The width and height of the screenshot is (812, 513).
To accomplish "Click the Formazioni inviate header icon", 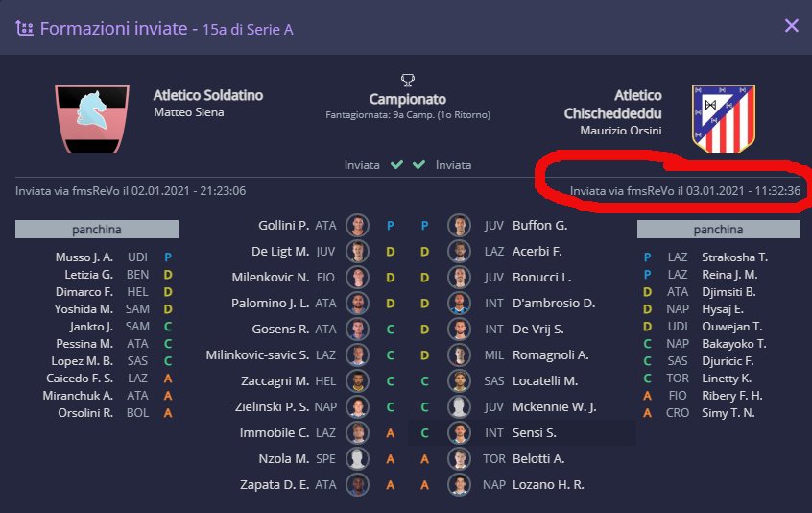I will click(25, 28).
